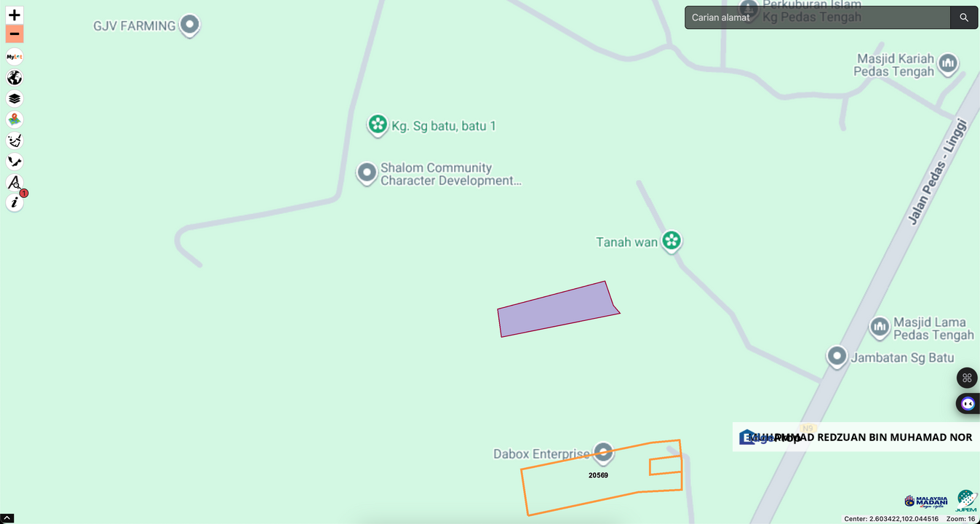Screen dimensions: 980x524
Task: Focus the Carian alamat search field
Action: (818, 17)
